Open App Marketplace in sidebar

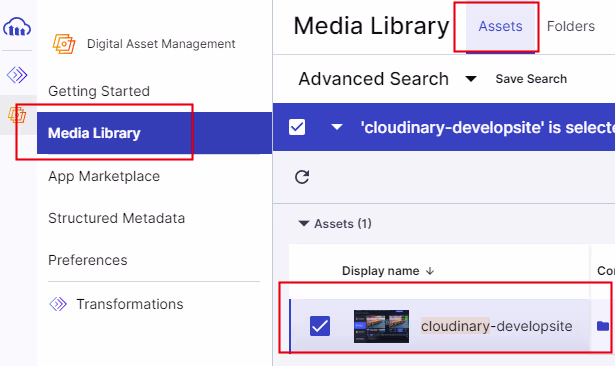click(104, 176)
